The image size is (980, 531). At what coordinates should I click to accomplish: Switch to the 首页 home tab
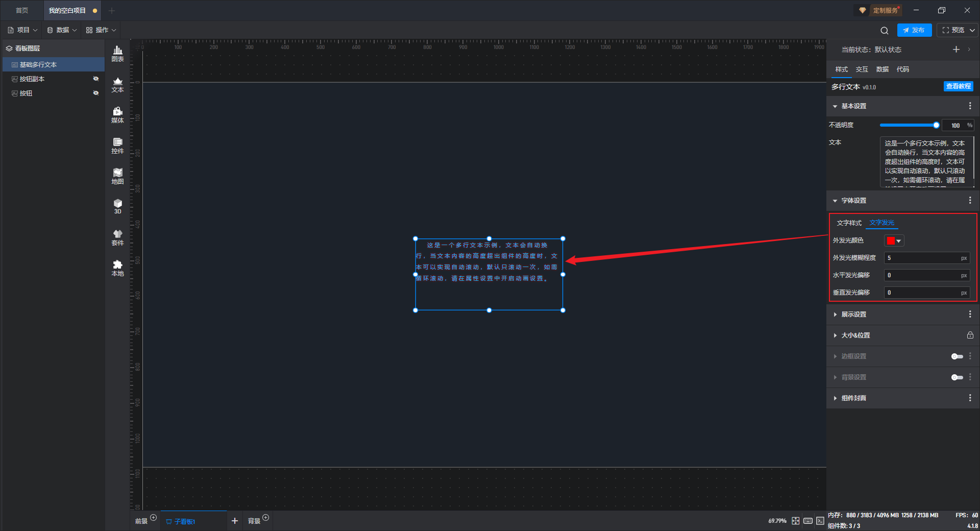point(22,10)
